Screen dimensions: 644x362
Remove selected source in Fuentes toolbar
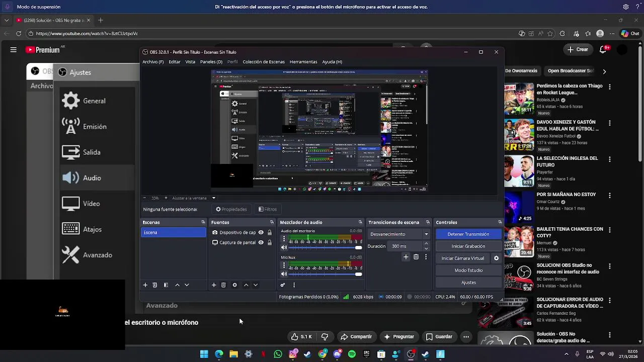(x=223, y=285)
